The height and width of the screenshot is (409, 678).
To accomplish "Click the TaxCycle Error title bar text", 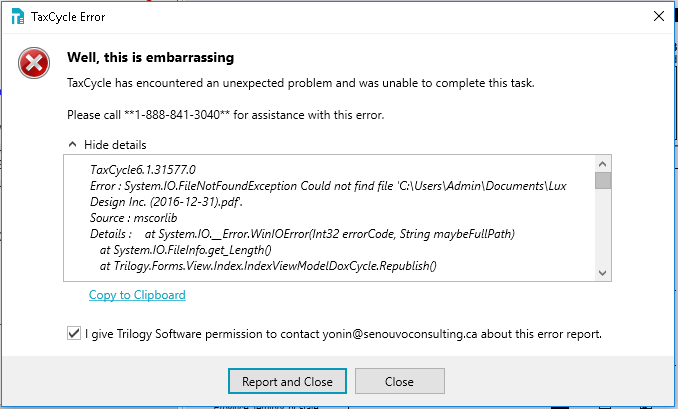I will (68, 17).
